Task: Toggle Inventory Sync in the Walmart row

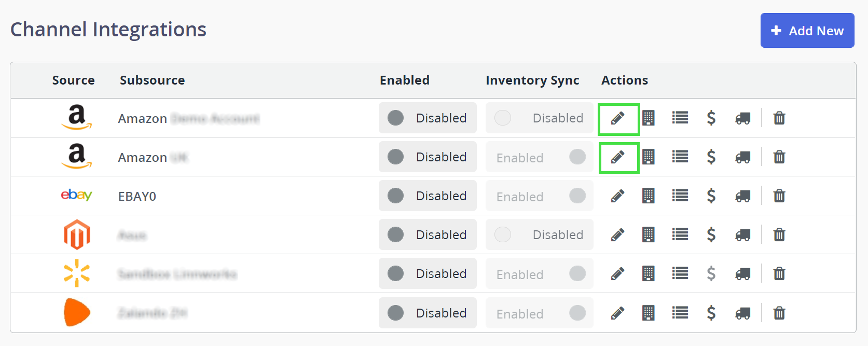Action: click(539, 274)
